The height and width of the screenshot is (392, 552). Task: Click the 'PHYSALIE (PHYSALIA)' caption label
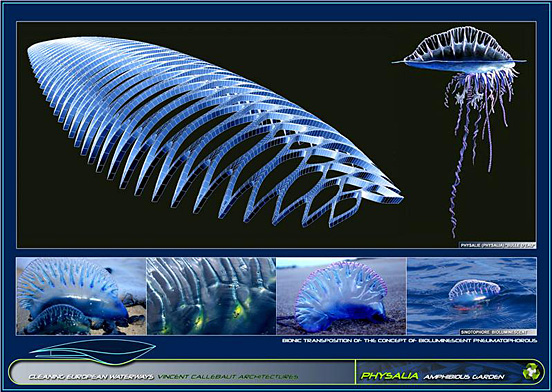498,245
